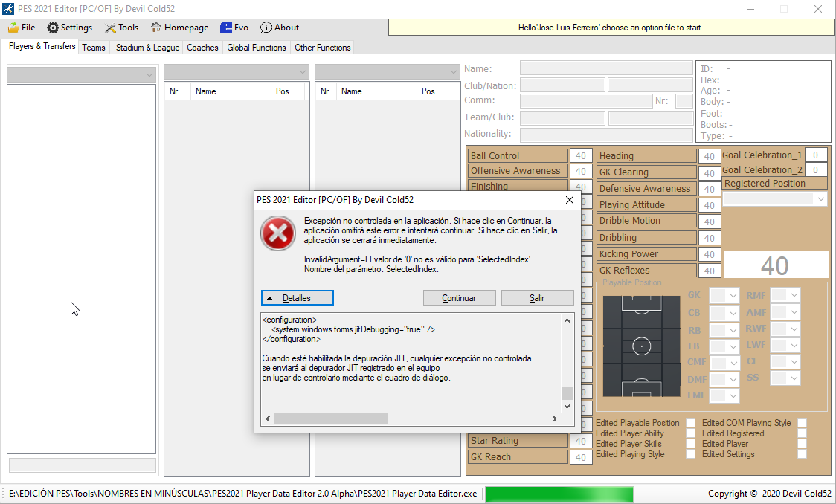This screenshot has height=504, width=836.
Task: Open the CF playable position dropdown
Action: 785,362
